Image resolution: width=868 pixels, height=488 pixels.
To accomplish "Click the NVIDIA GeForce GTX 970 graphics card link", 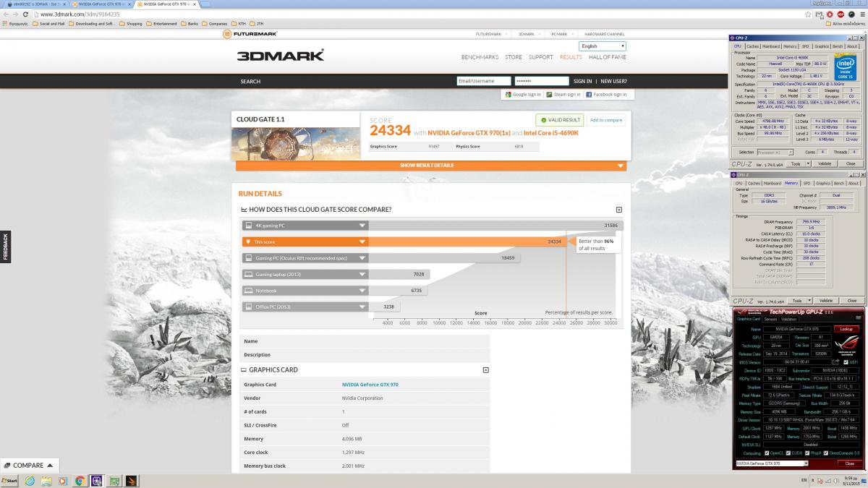I will point(370,385).
